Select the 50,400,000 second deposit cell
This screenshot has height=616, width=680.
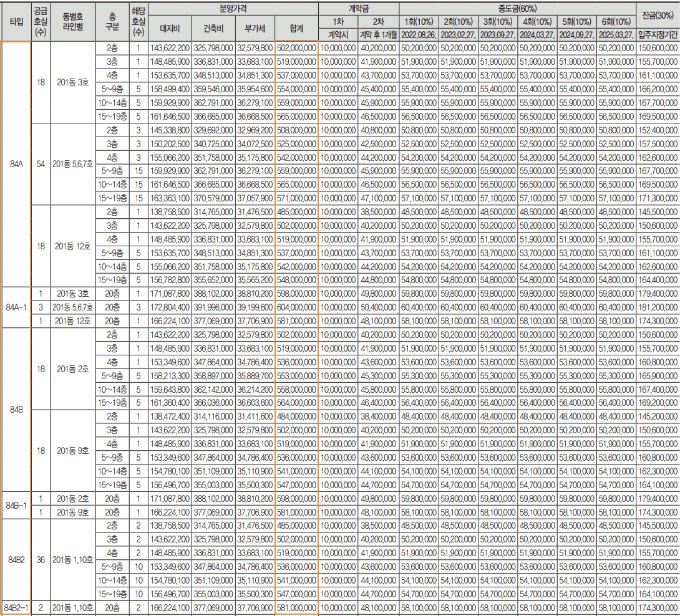pos(379,307)
